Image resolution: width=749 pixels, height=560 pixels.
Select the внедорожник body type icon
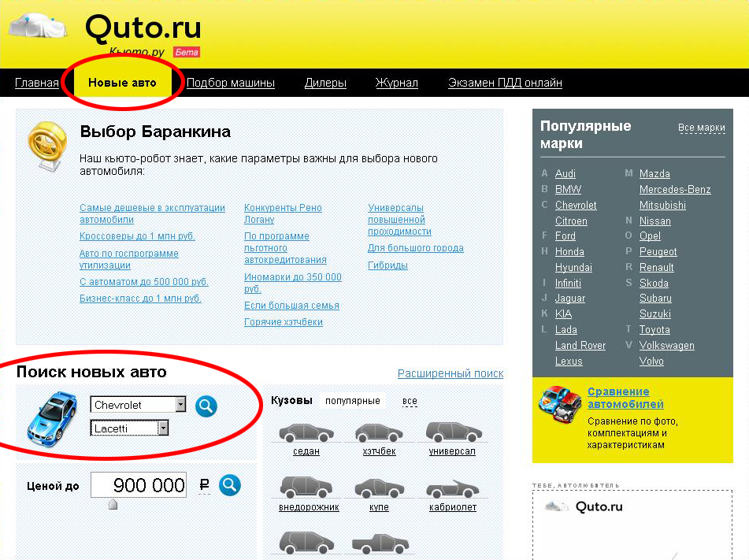pos(306,487)
